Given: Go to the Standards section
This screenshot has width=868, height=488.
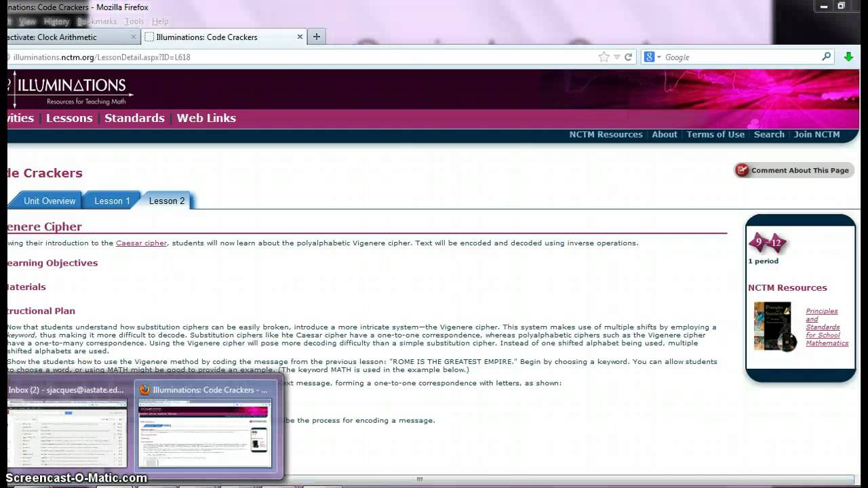Looking at the screenshot, I should (134, 118).
